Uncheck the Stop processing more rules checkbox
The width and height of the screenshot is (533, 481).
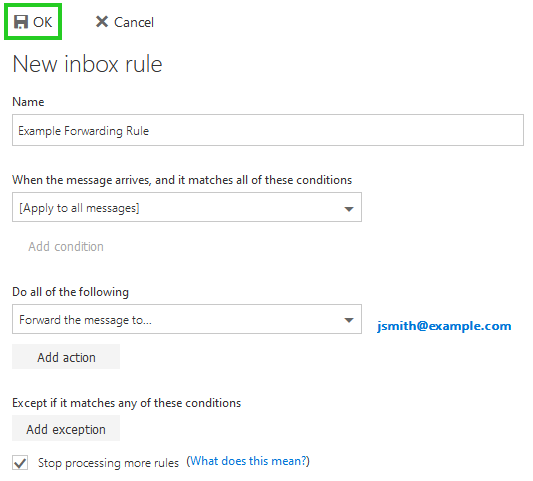pos(20,463)
